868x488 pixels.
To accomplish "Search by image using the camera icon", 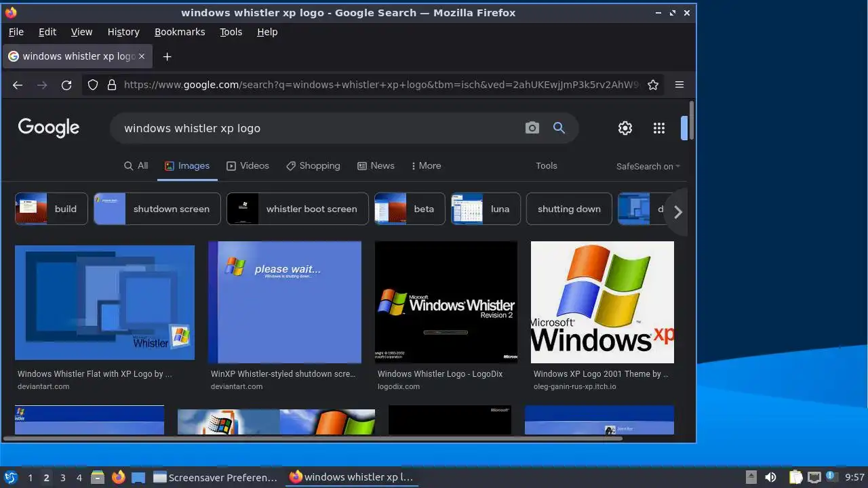I will 532,127.
